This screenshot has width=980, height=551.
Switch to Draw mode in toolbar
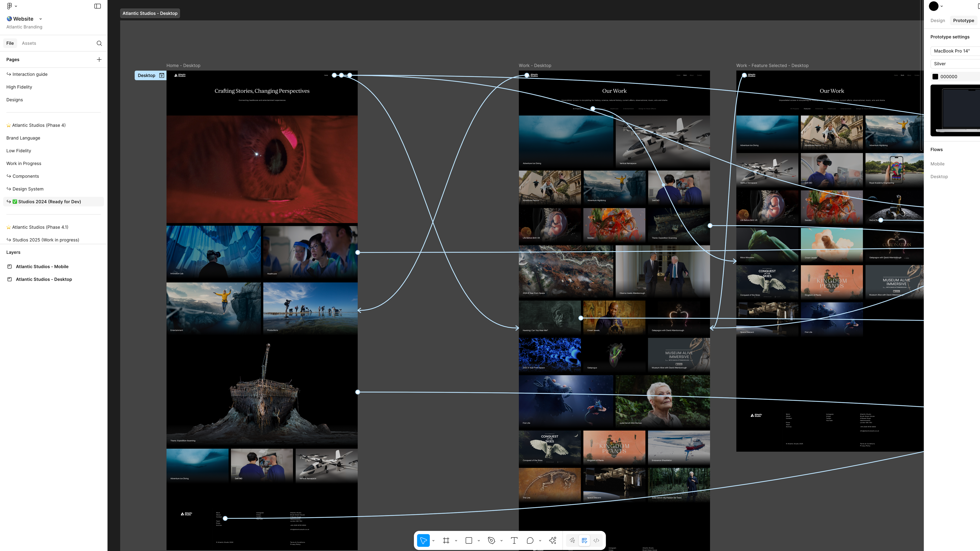(x=572, y=540)
